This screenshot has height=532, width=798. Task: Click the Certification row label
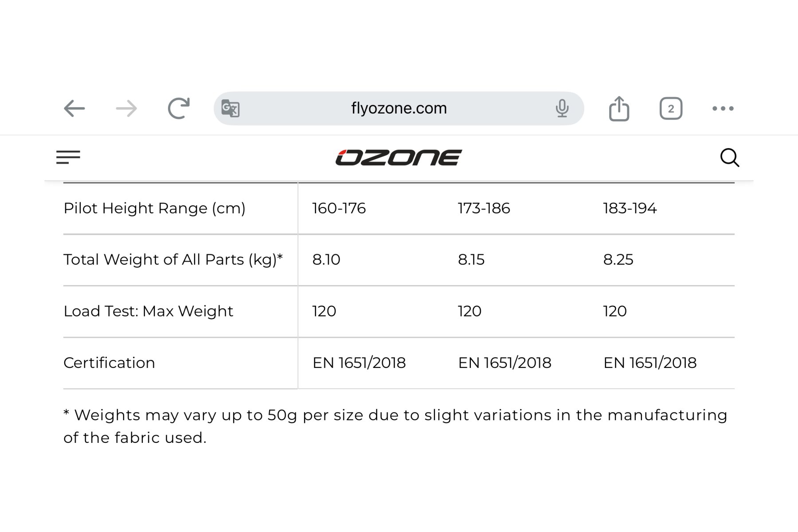click(109, 363)
